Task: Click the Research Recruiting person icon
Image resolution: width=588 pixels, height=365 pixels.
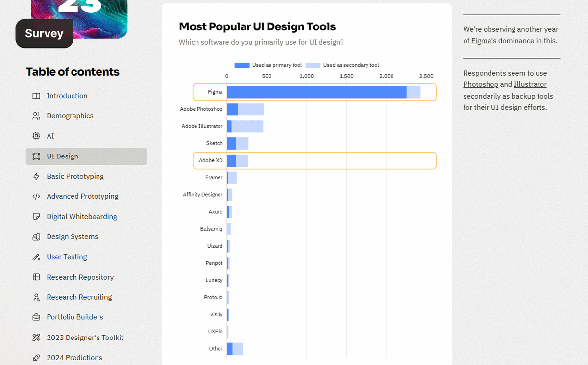Action: pos(36,297)
